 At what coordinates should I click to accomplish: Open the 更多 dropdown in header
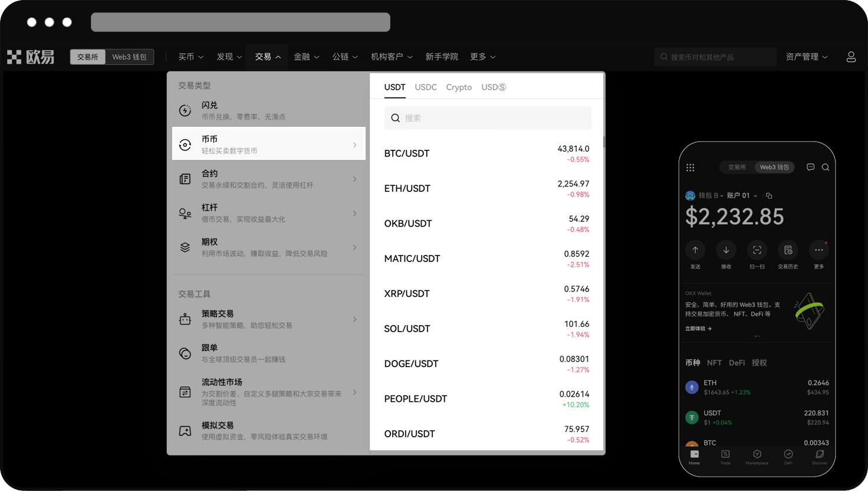point(483,57)
